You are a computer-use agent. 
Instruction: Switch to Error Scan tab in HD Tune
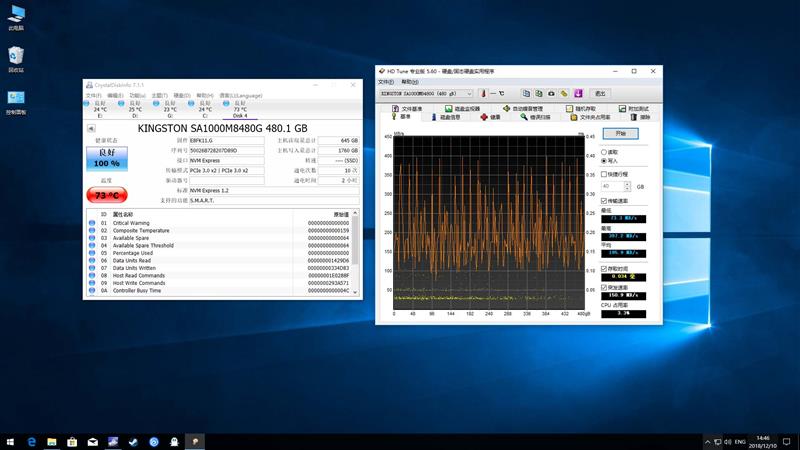tap(535, 117)
